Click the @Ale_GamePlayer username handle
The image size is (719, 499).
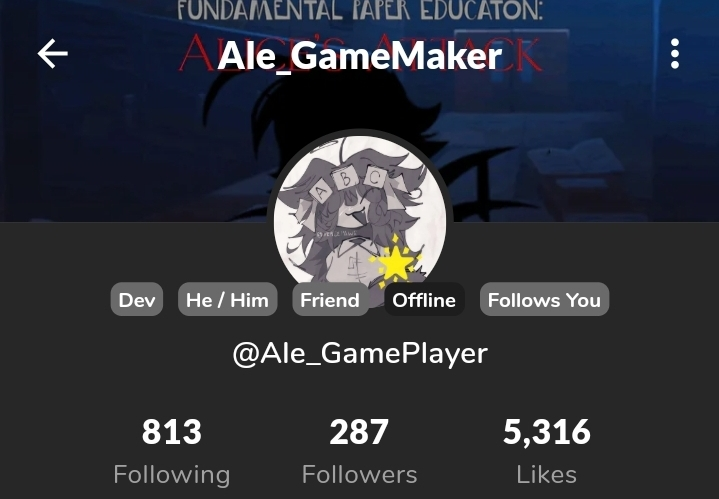(360, 354)
